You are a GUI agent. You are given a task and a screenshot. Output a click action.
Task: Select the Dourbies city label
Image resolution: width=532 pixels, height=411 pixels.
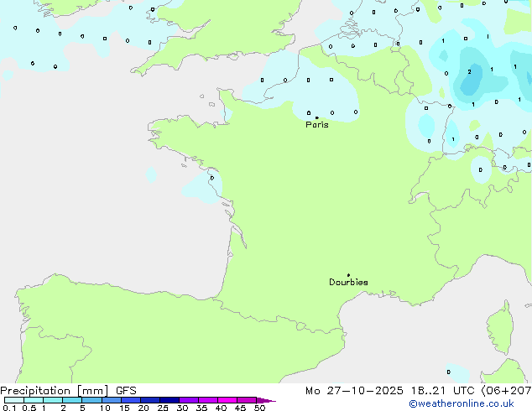348,282
